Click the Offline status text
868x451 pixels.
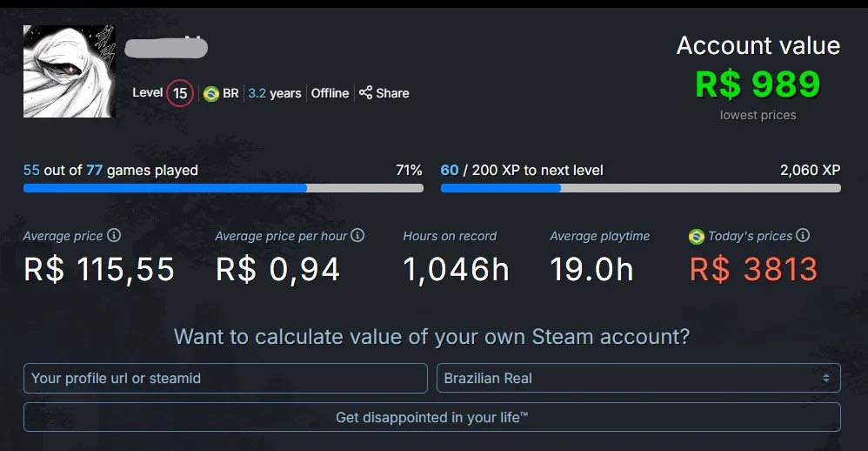pyautogui.click(x=330, y=93)
